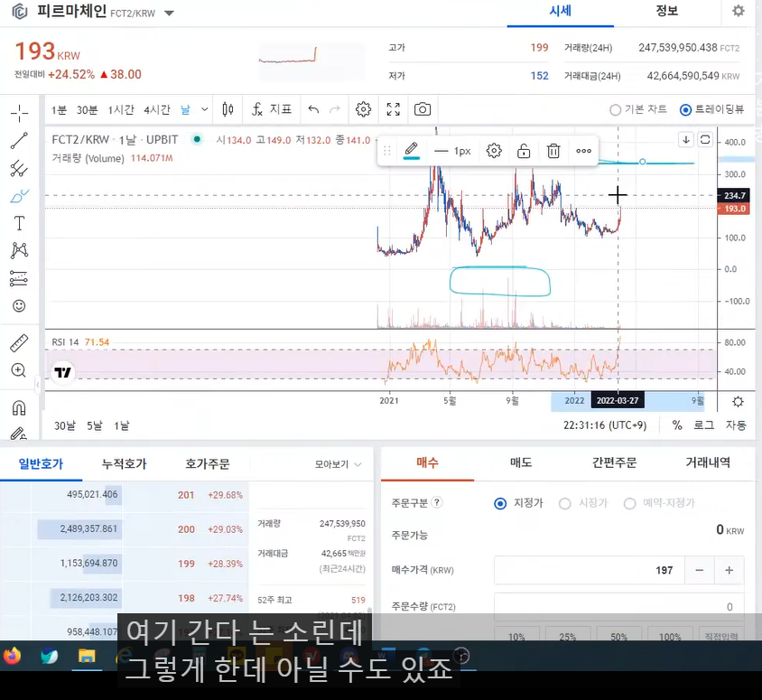This screenshot has width=762, height=700.
Task: Open the 누적호가 tab
Action: 124,463
